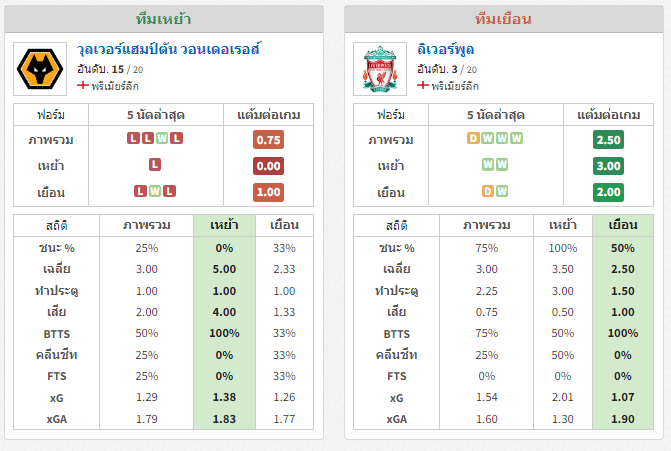
Task: Click the D badge in Liverpool's away form
Action: coord(487,191)
